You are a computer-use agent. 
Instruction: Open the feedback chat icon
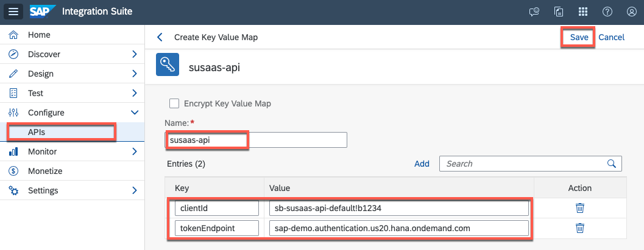point(534,12)
